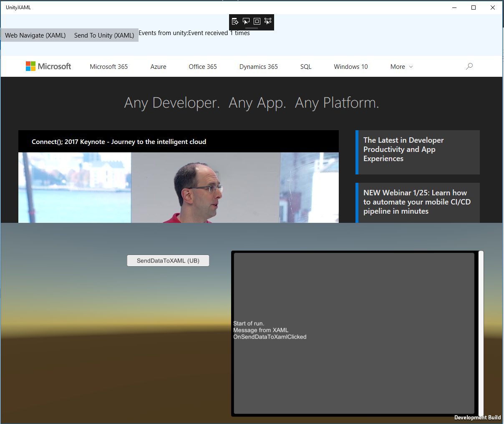The height and width of the screenshot is (424, 504).
Task: Open the Microsoft 365 nav link
Action: [109, 67]
